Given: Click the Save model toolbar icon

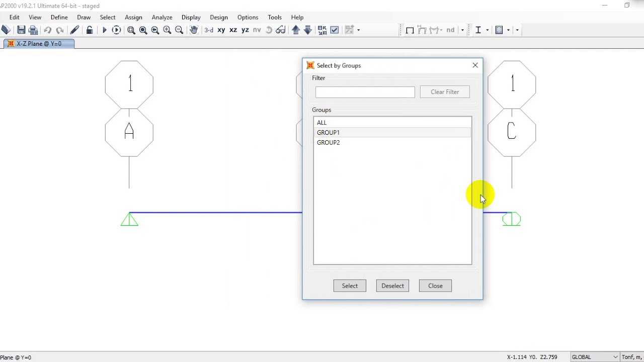Looking at the screenshot, I should click(21, 30).
